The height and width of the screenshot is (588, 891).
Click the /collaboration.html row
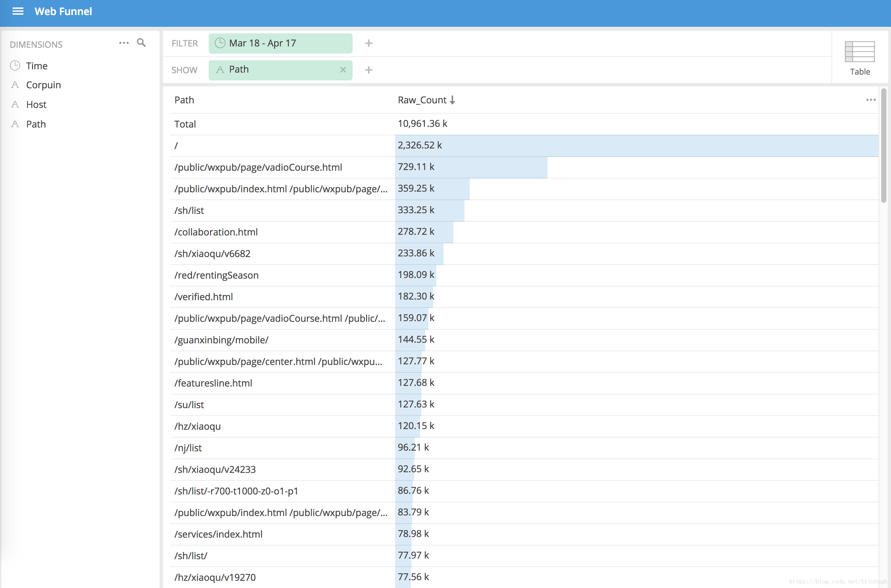(x=216, y=232)
